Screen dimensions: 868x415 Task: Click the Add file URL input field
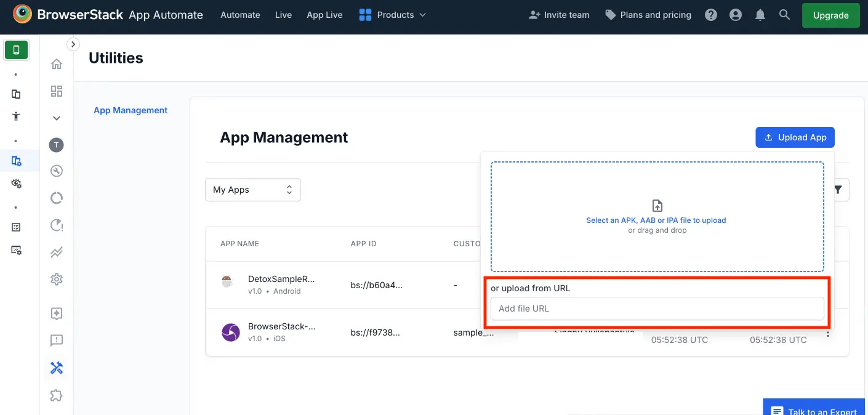click(x=657, y=308)
